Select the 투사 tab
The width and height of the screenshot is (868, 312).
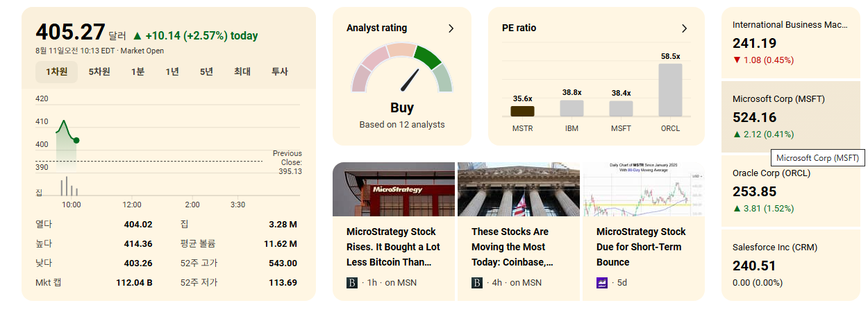[280, 71]
